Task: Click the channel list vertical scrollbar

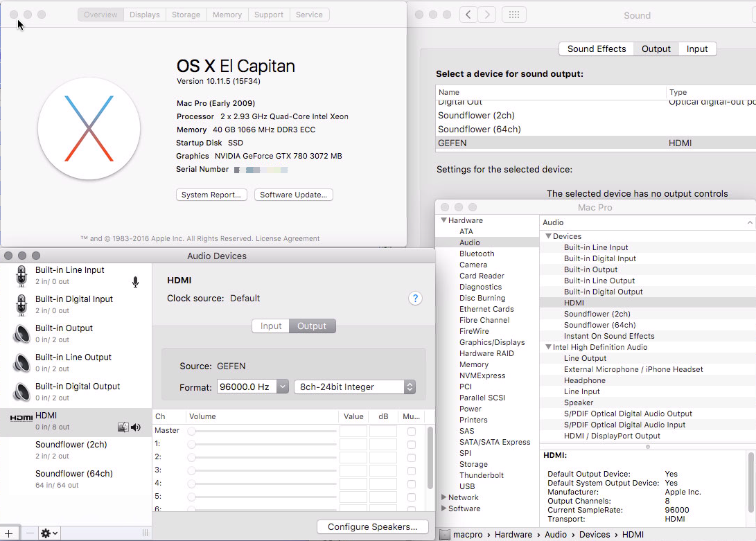Action: pos(430,458)
